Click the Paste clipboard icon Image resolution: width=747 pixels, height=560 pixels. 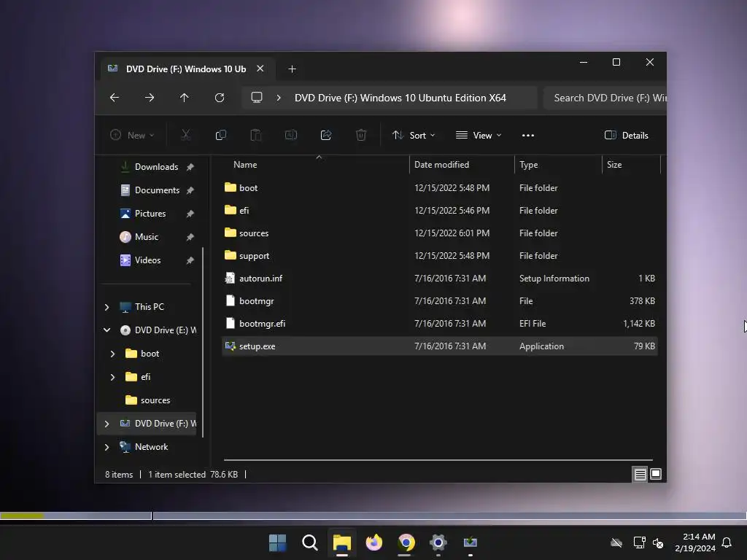click(256, 135)
